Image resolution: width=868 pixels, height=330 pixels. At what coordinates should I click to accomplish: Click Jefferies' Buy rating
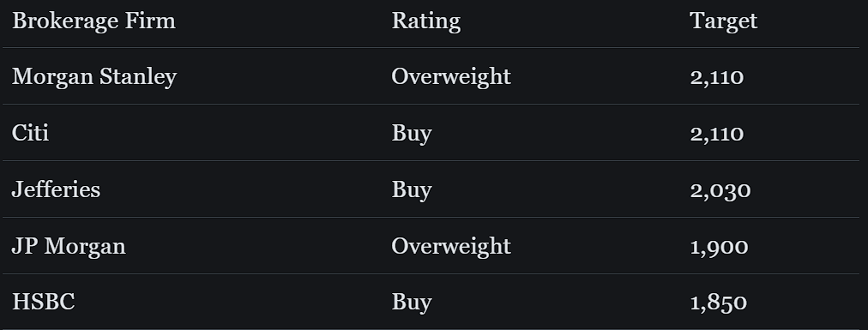tap(412, 190)
